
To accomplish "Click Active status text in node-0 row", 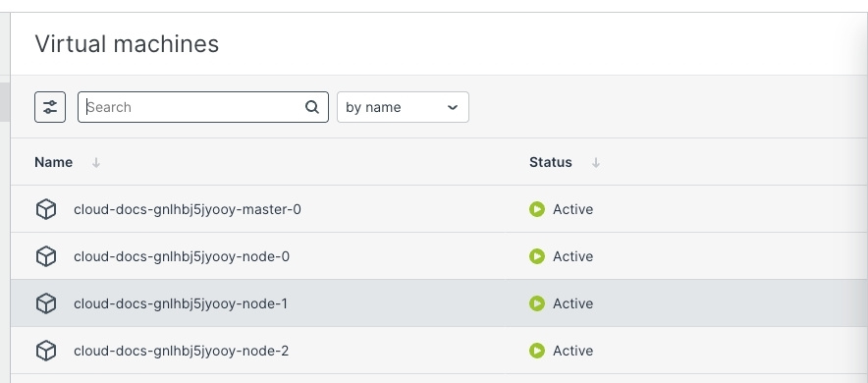I will [x=573, y=256].
